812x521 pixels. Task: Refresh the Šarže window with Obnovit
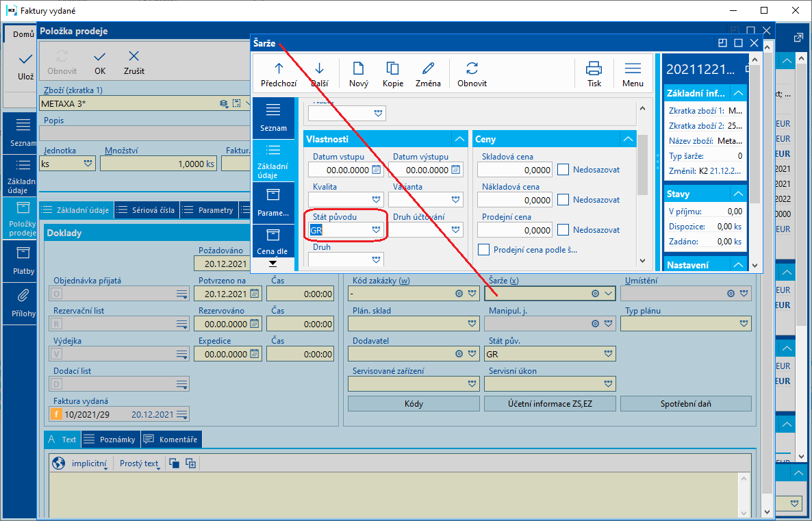pyautogui.click(x=472, y=75)
